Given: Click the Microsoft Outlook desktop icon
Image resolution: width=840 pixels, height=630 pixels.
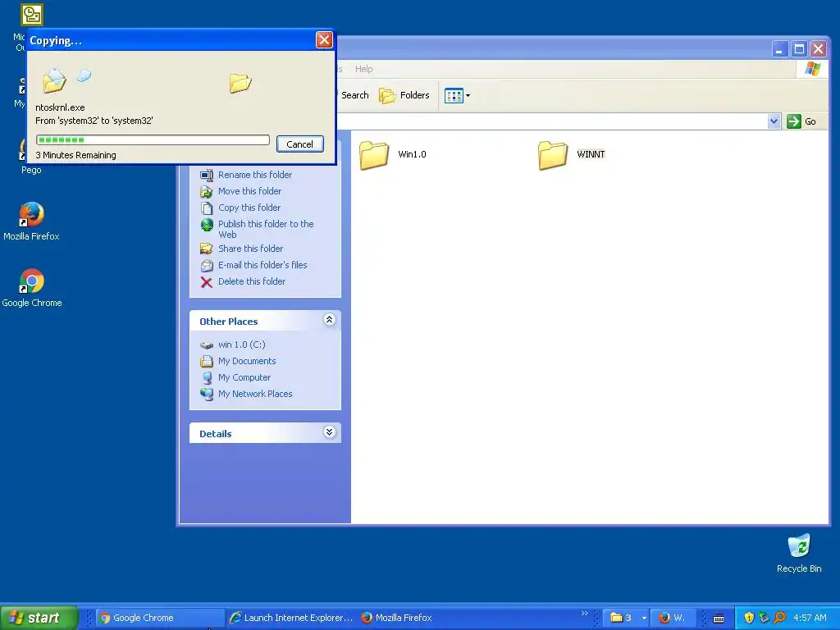Looking at the screenshot, I should pos(32,15).
